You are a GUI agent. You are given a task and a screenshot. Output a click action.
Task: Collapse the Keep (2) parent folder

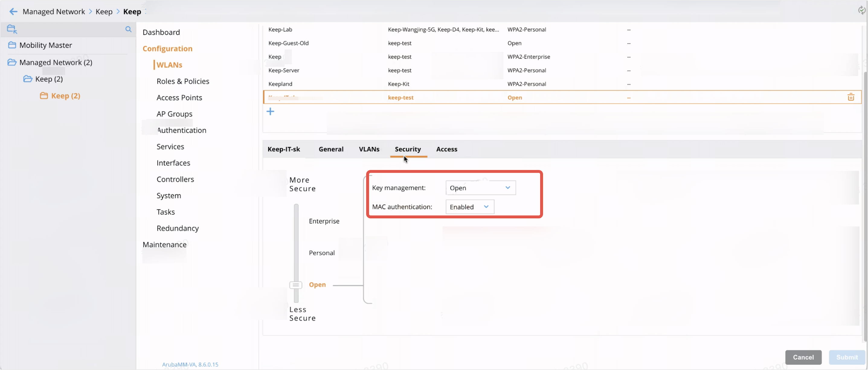coord(43,79)
